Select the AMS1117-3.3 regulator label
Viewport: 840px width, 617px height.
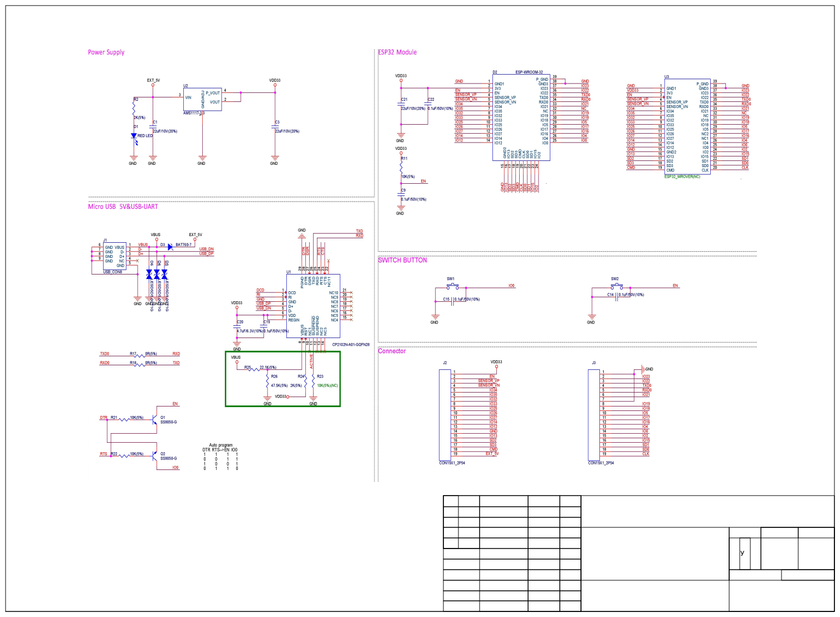pos(194,113)
